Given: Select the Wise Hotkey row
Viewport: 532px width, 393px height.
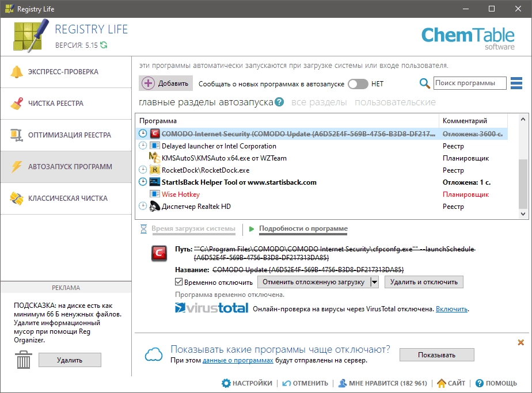Looking at the screenshot, I should click(x=322, y=194).
